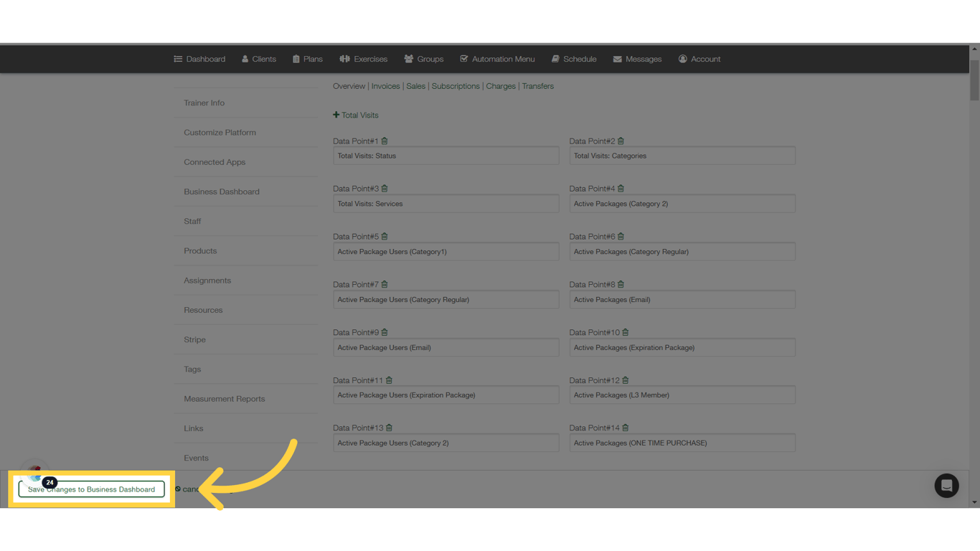Delete Data Point#2 via its trash icon
The image size is (980, 551).
coord(621,141)
